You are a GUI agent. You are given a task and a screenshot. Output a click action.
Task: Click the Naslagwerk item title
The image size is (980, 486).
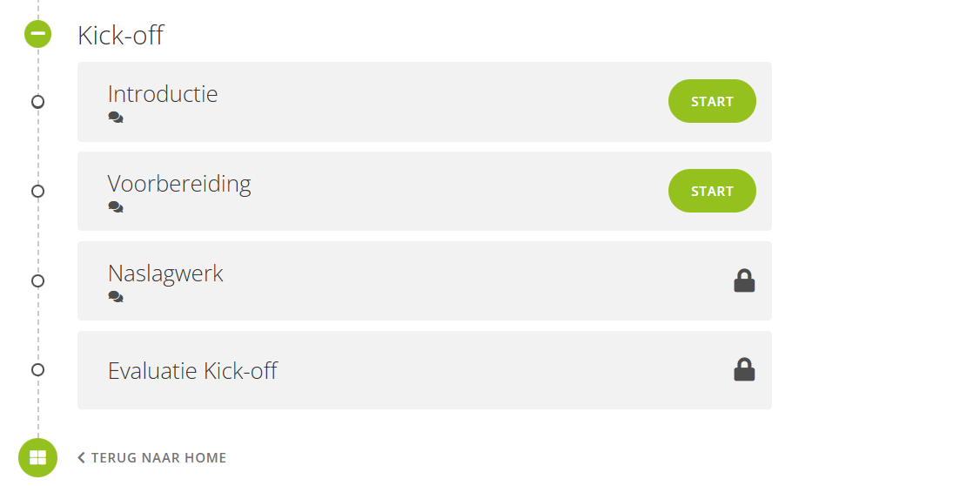pyautogui.click(x=165, y=274)
